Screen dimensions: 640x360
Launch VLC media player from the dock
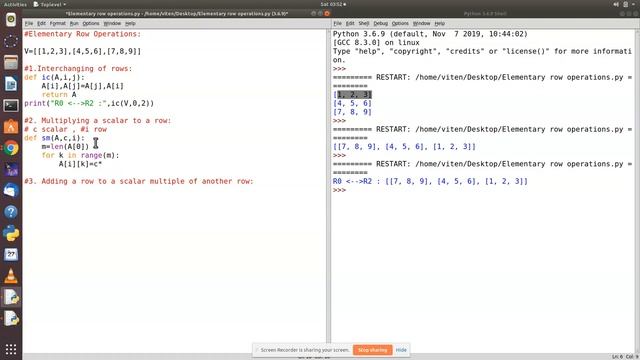[x=11, y=276]
